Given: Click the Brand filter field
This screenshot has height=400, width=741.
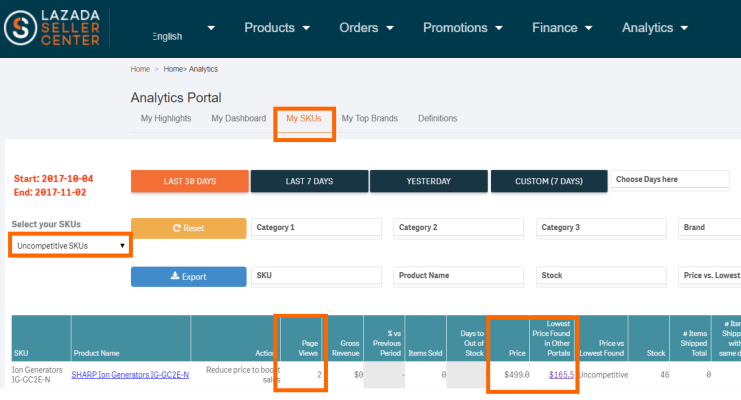Looking at the screenshot, I should pos(710,227).
